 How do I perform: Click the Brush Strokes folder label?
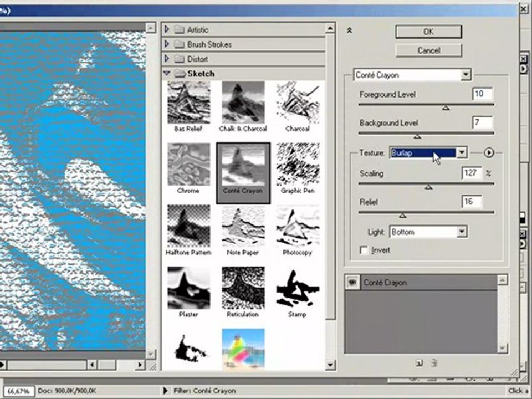pyautogui.click(x=209, y=44)
